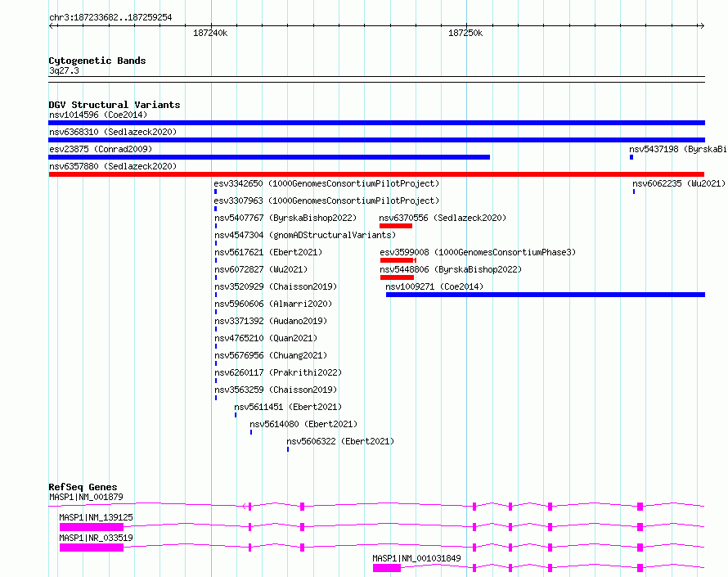Select the RefSeq Genes track title
The image size is (728, 577).
83,487
